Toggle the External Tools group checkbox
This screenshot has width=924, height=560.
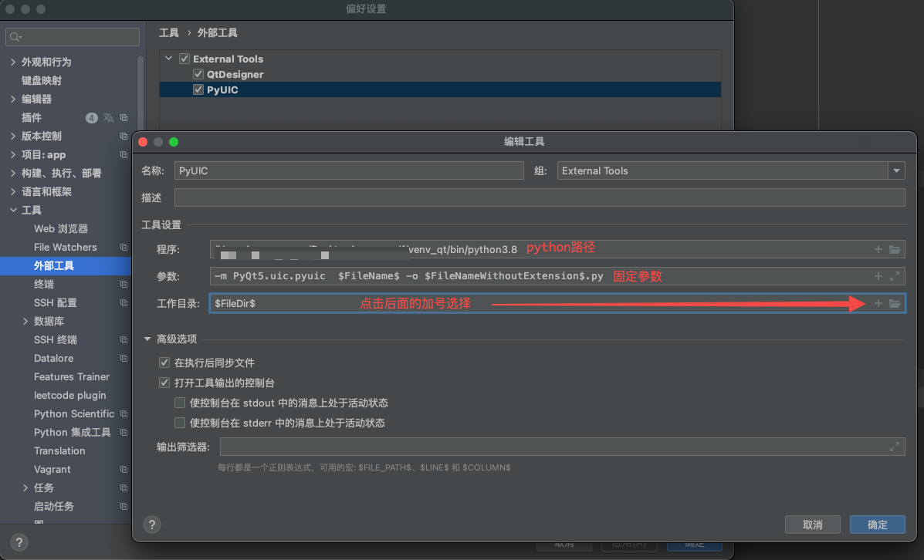[x=184, y=59]
